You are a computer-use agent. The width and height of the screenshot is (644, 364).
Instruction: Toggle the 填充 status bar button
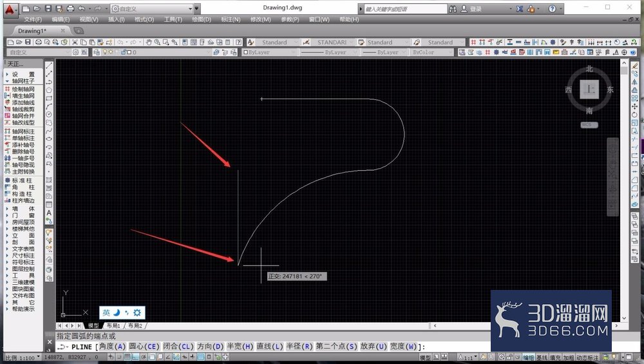(x=555, y=358)
